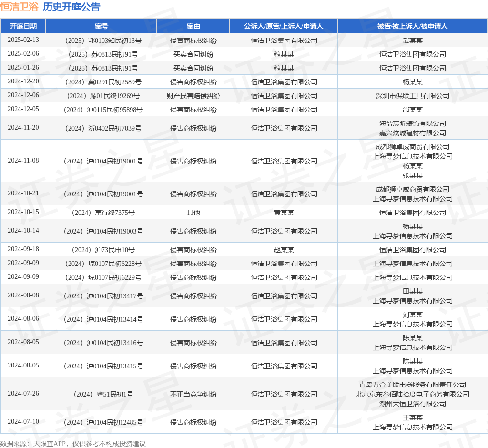Select date cell 2024-11-20

click(23, 127)
